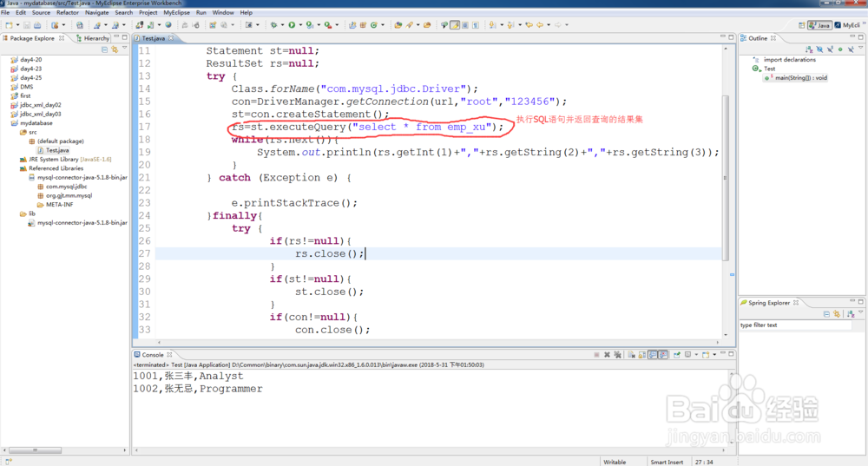Switch to the Java perspective button
Viewport: 868px width, 466px height.
pos(820,25)
